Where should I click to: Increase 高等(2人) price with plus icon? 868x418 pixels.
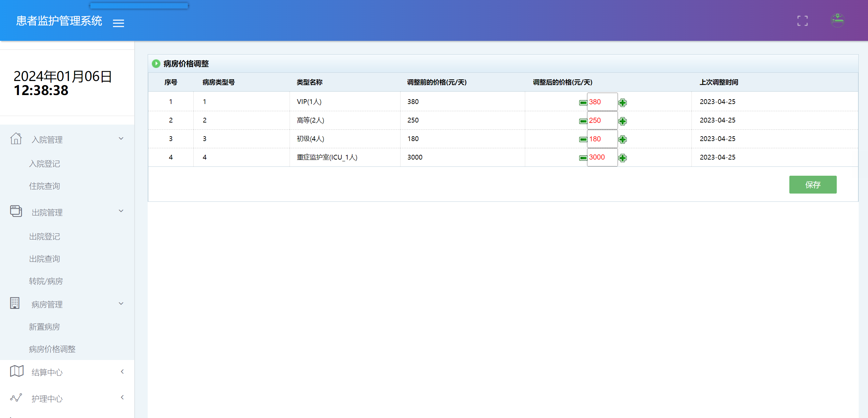(622, 121)
